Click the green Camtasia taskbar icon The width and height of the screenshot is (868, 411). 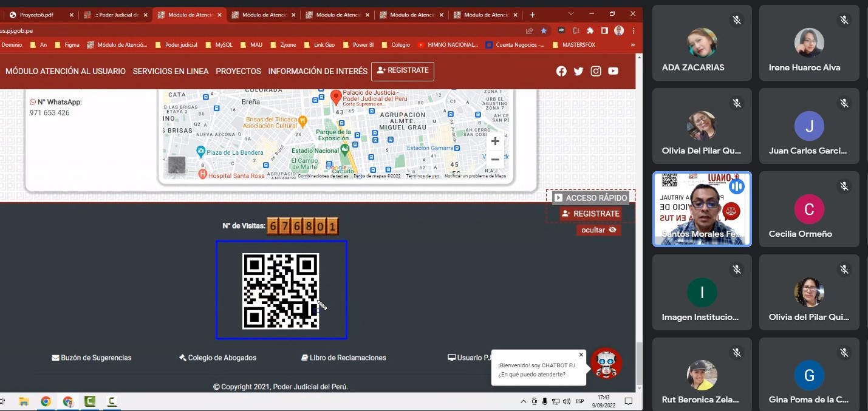[x=90, y=401]
